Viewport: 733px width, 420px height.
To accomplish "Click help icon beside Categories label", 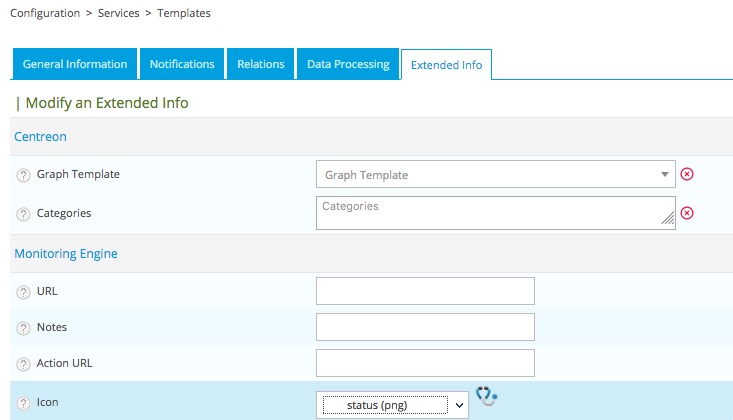I will point(23,213).
